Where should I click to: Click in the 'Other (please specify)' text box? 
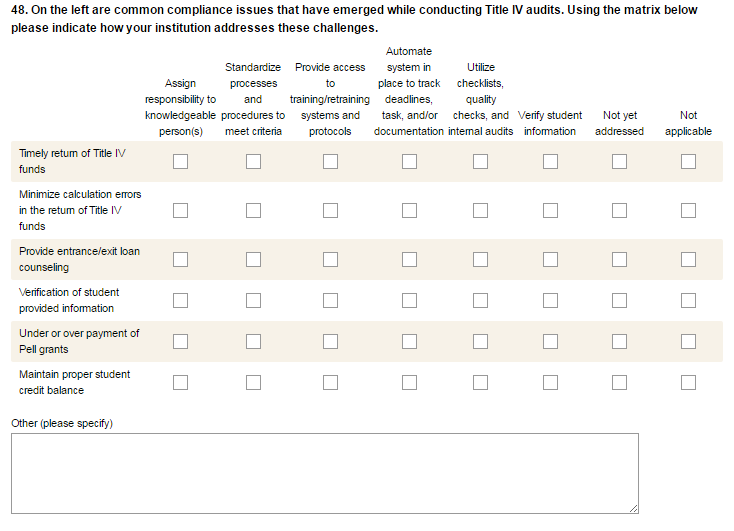coord(324,473)
